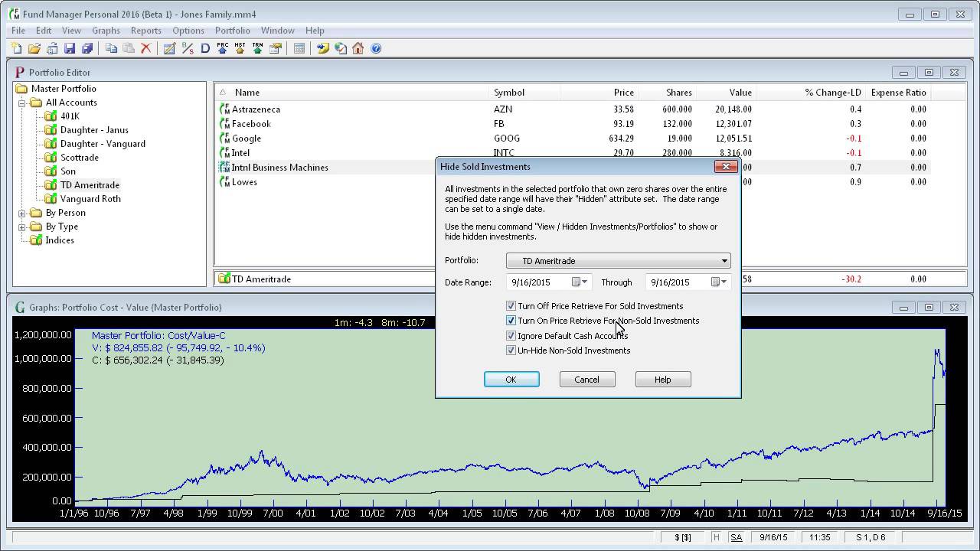980x551 pixels.
Task: Select the 401K portfolio in tree
Action: 70,116
